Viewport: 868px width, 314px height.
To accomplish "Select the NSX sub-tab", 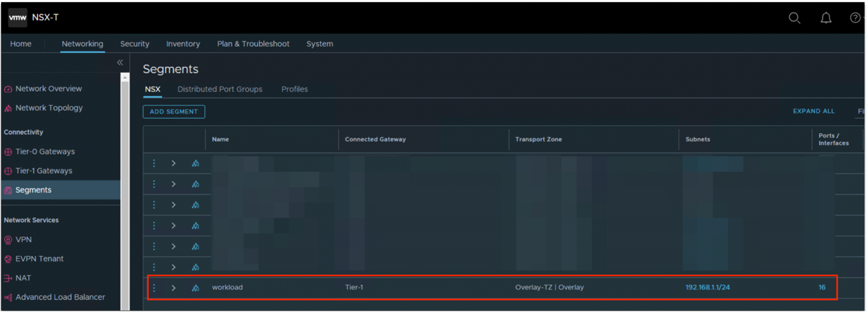I will tap(152, 89).
